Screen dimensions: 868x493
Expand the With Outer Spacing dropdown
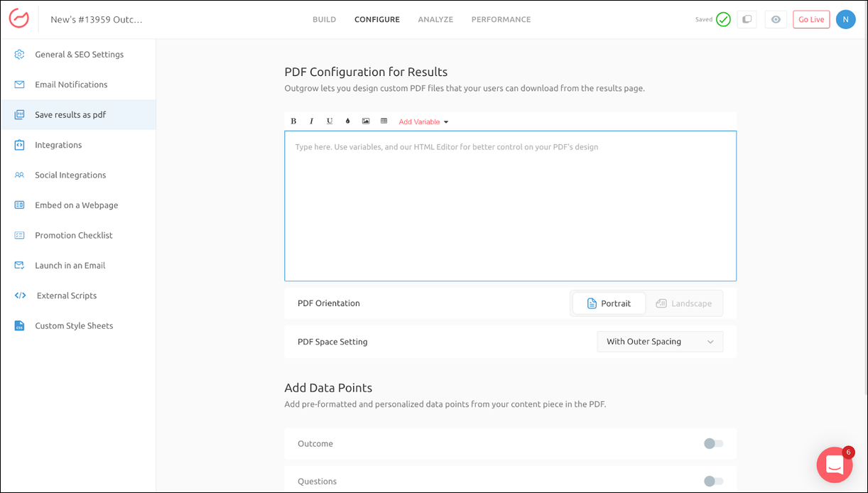point(660,342)
